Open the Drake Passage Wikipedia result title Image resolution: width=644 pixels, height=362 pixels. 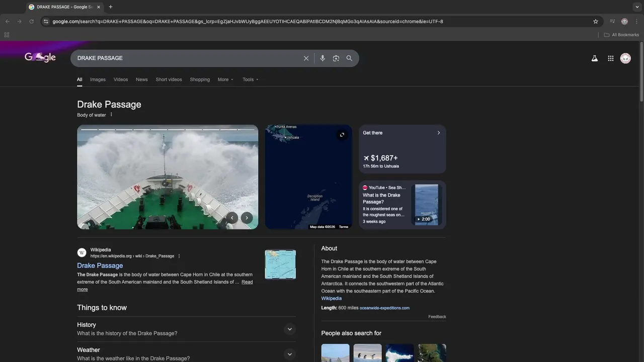pos(100,265)
